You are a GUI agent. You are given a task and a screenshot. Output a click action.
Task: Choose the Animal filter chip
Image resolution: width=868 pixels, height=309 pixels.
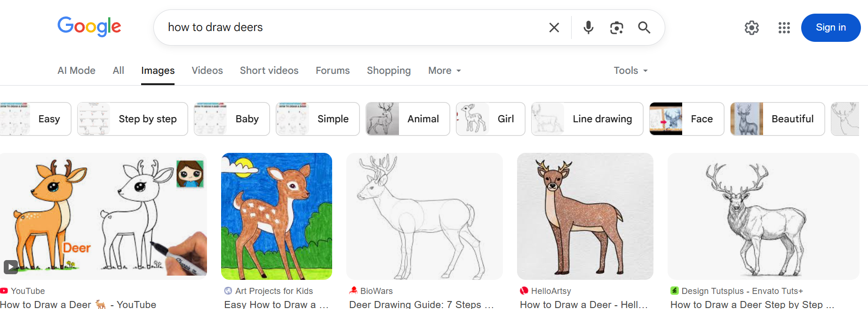click(x=408, y=119)
